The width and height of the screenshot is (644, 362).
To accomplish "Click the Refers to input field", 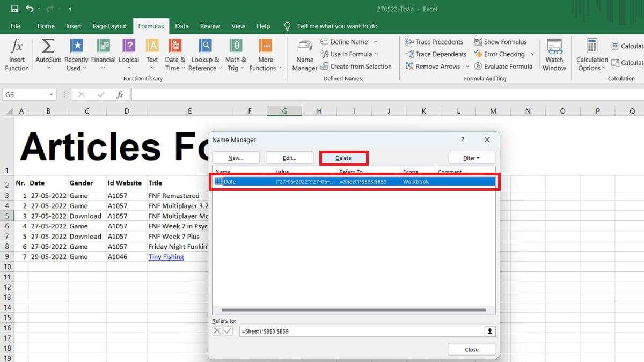I will (x=360, y=331).
